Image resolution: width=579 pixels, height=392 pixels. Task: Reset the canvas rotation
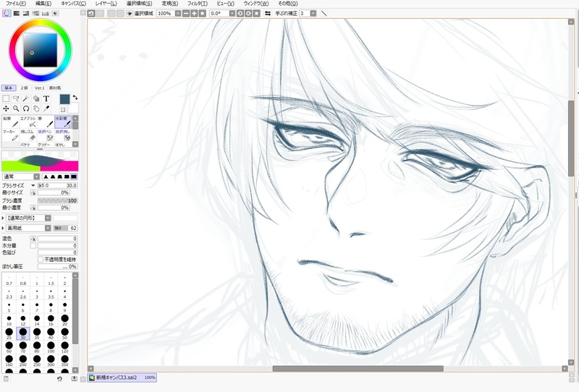[257, 13]
